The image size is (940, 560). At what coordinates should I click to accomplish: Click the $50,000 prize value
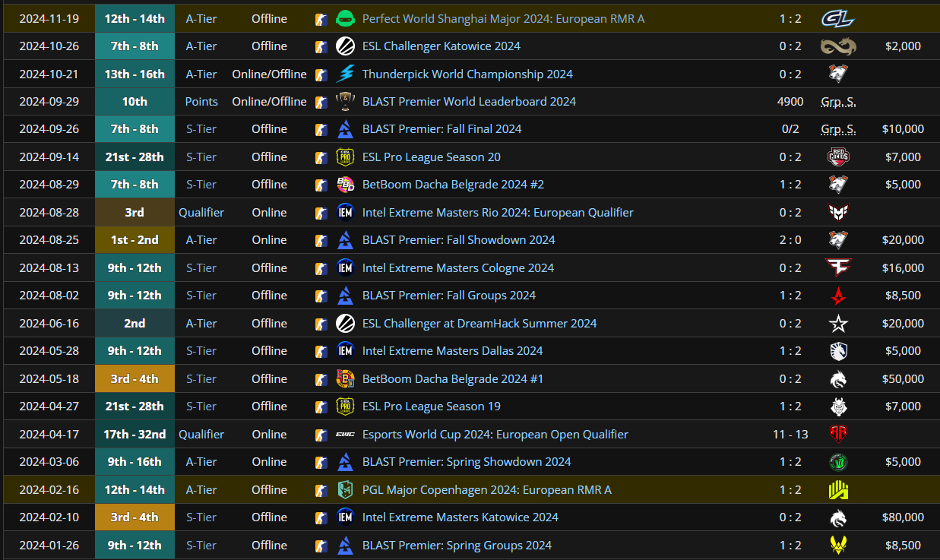(x=903, y=379)
